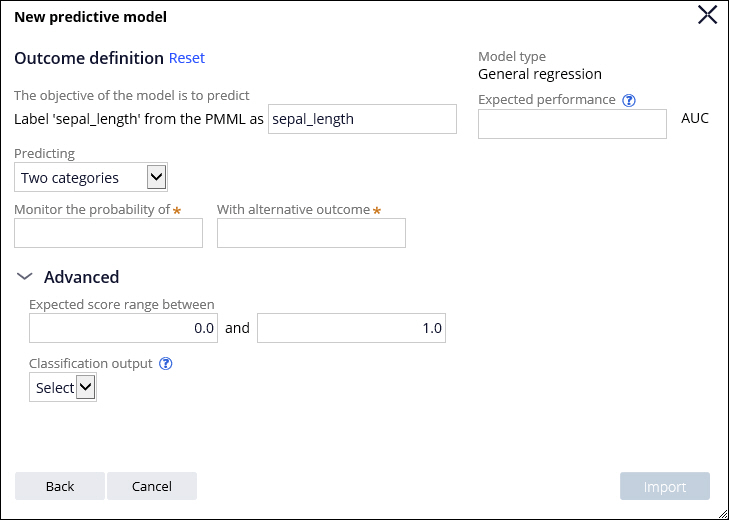This screenshot has width=729, height=520.
Task: Click the Import button
Action: 664,486
